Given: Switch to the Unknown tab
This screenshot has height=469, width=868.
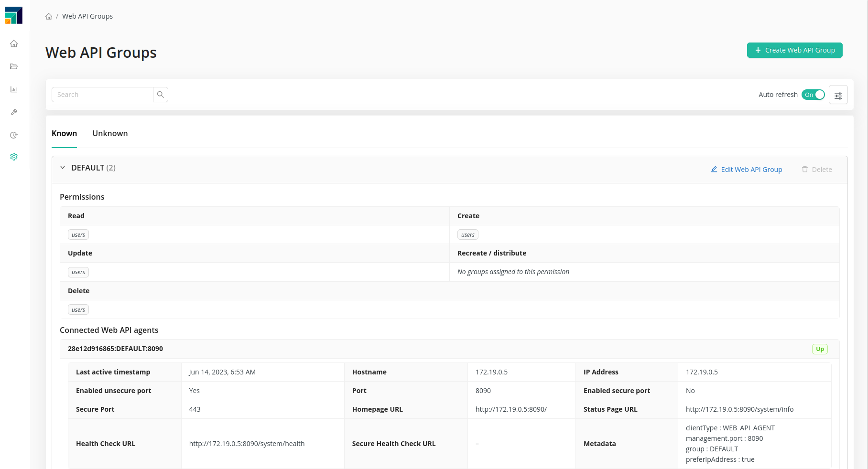Looking at the screenshot, I should pos(110,133).
